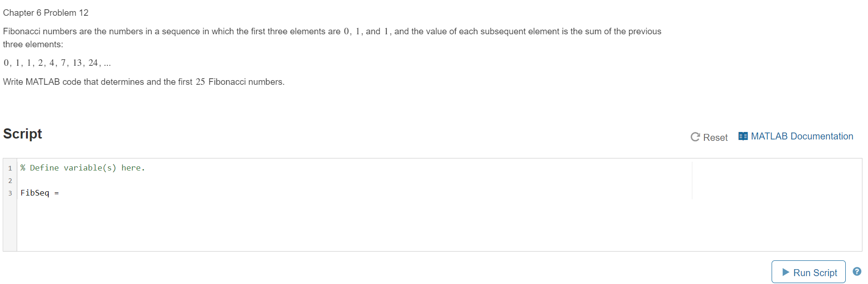Image resolution: width=868 pixels, height=284 pixels.
Task: Click line number 3 beside FibSeq
Action: pos(10,193)
